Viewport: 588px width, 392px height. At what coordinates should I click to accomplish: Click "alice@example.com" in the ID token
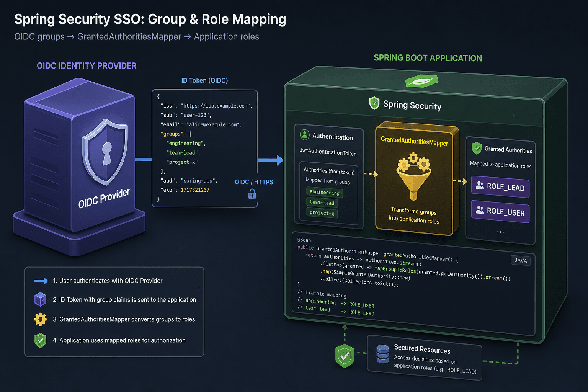point(213,124)
